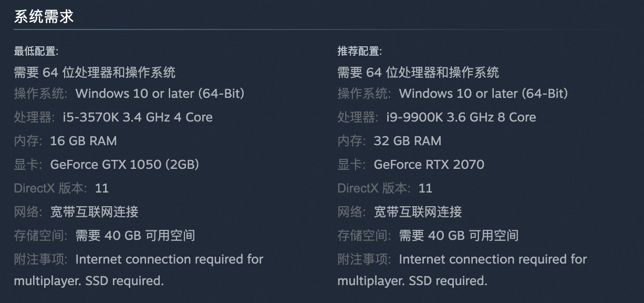The width and height of the screenshot is (644, 303).
Task: Click the GeForce GTX 1050 (2GB) entry
Action: coord(124,164)
